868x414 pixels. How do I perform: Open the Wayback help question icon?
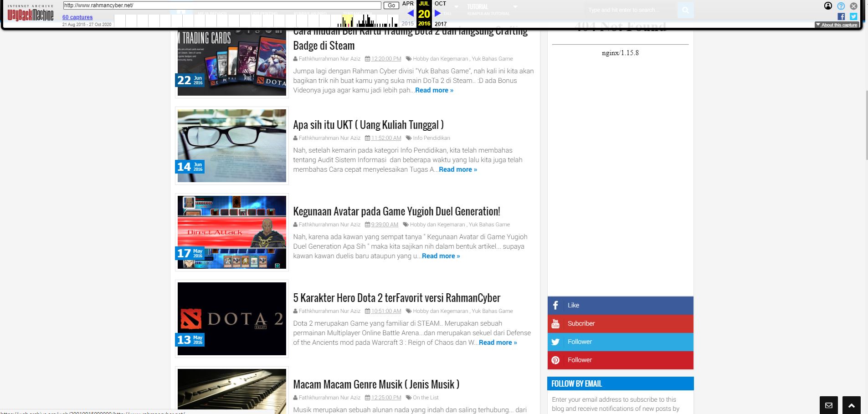point(841,6)
